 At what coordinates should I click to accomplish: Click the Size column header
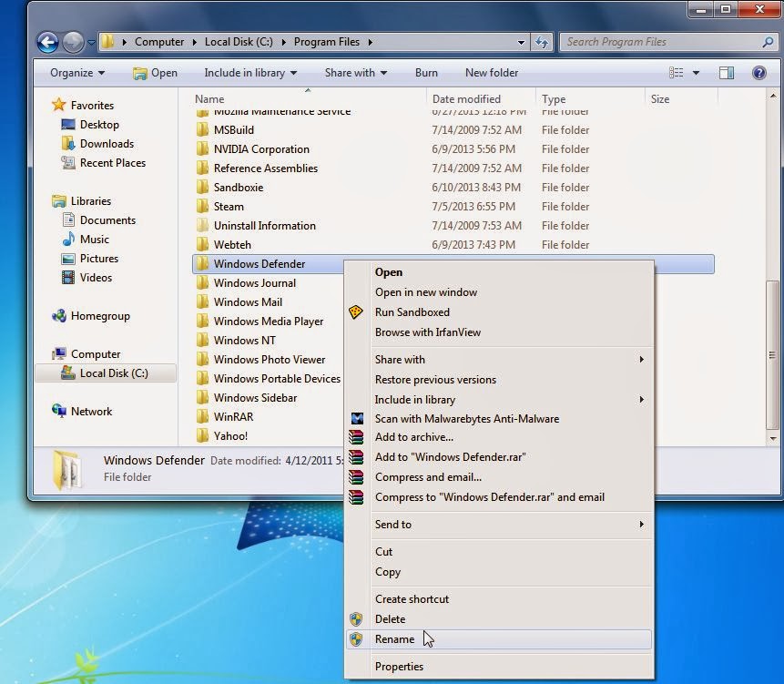click(681, 99)
